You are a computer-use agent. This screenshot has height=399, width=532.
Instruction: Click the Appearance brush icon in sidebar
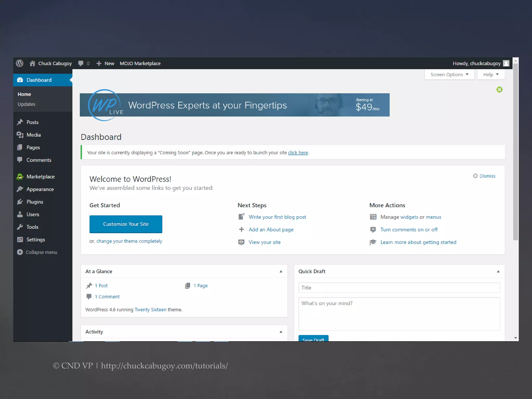click(x=20, y=189)
